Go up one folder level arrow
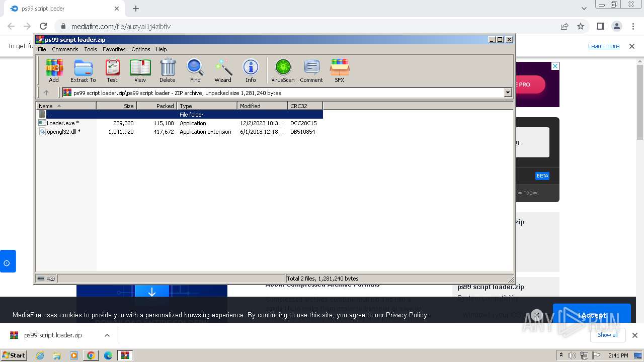 tap(46, 93)
